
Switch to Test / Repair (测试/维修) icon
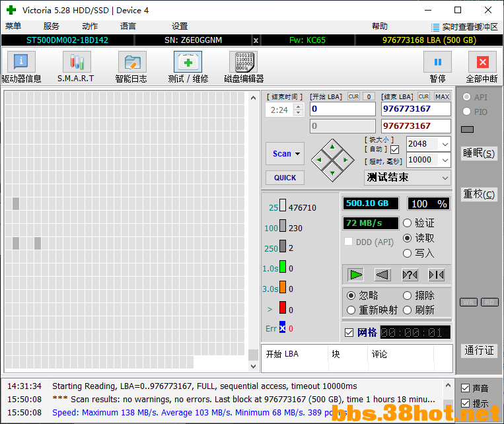point(188,61)
